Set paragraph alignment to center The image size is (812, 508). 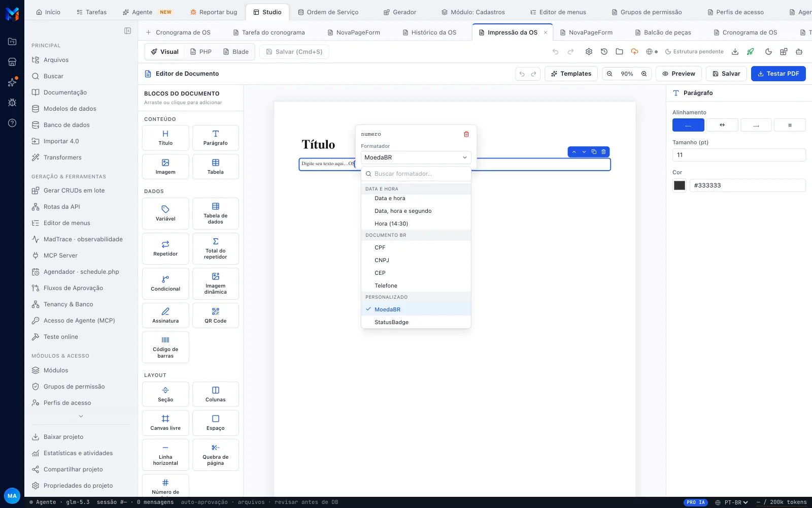(722, 125)
